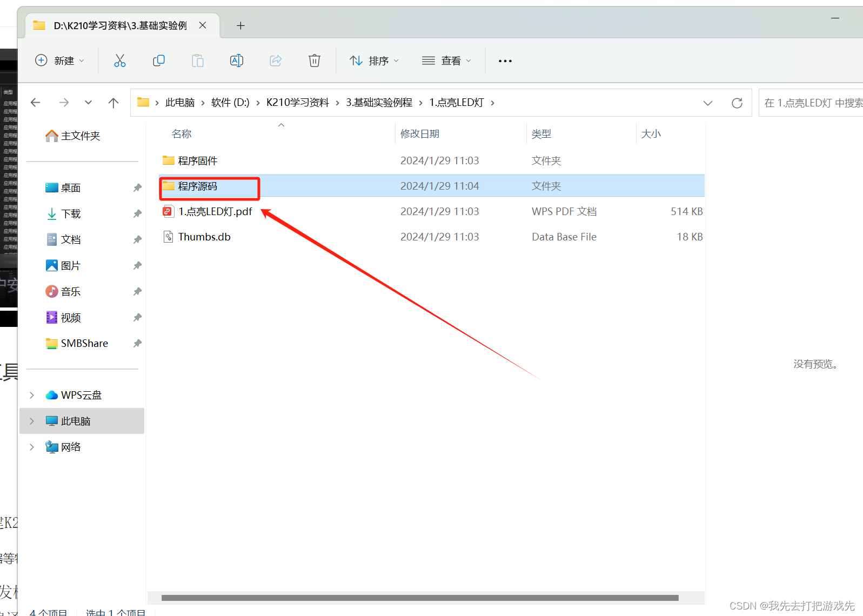
Task: Open the three-dots more options menu
Action: tap(505, 61)
